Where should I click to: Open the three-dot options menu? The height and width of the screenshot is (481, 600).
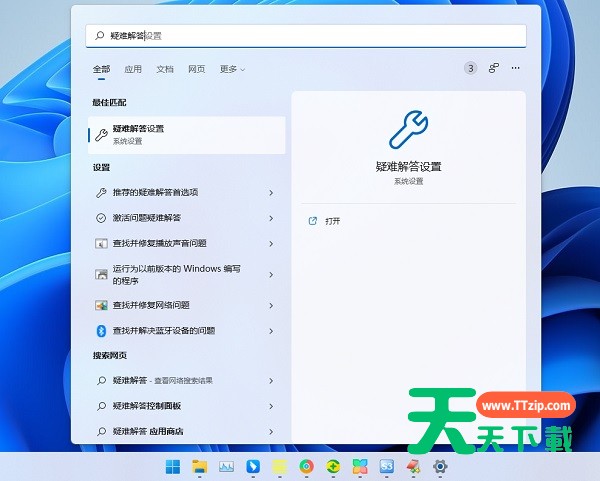click(515, 68)
